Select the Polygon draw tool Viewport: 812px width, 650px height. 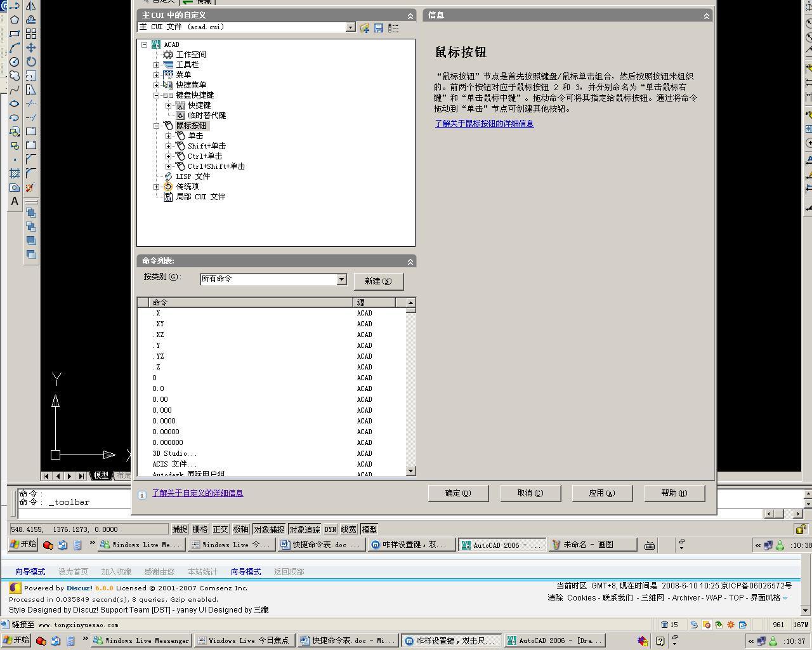(15, 19)
